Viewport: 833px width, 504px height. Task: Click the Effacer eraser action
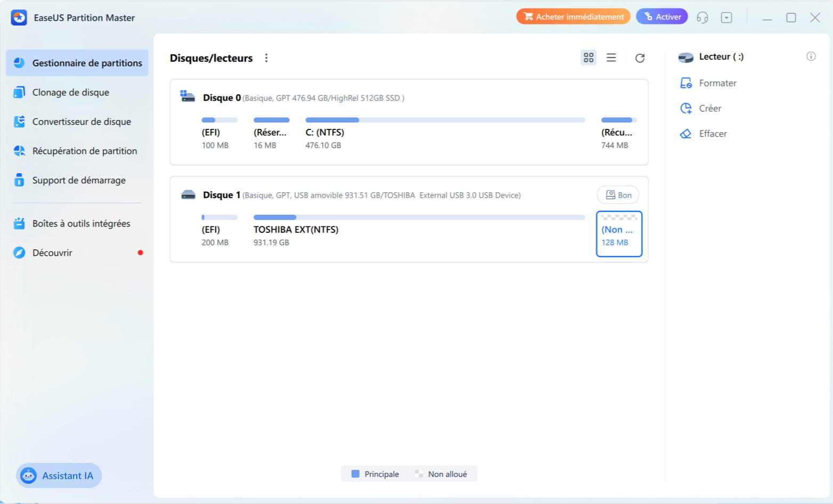(x=712, y=134)
